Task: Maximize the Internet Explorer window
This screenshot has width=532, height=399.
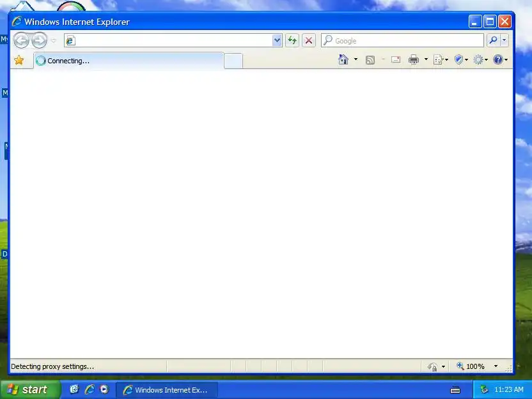Action: tap(490, 22)
